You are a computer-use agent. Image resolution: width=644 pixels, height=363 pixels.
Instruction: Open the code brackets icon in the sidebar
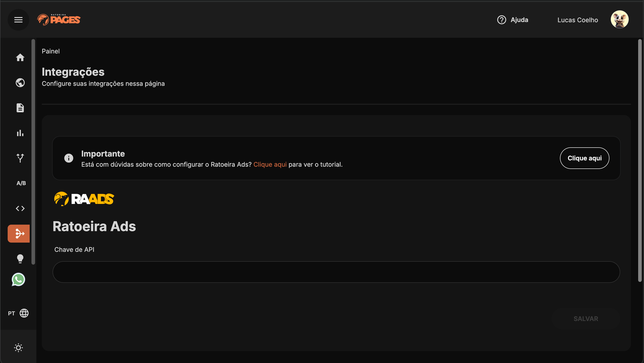(x=20, y=208)
